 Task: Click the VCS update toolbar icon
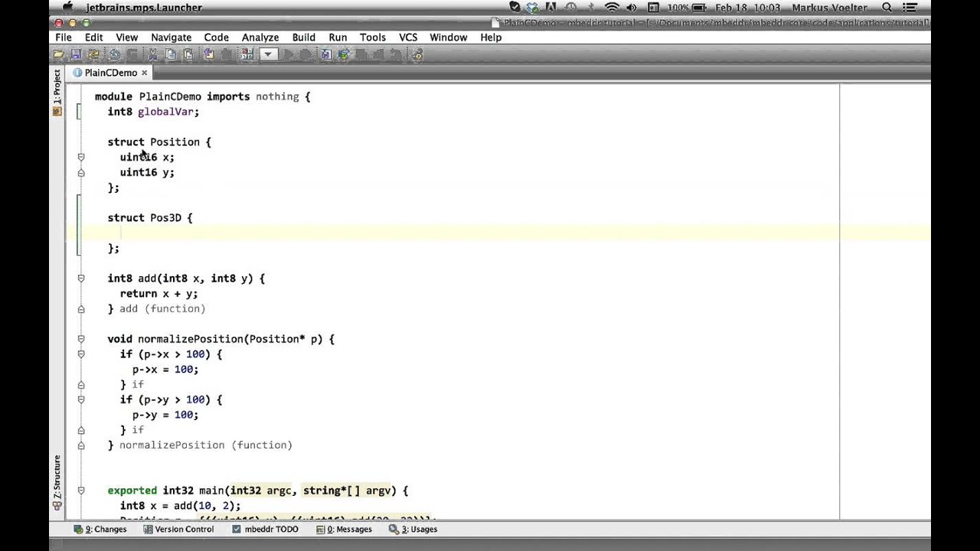[x=343, y=54]
